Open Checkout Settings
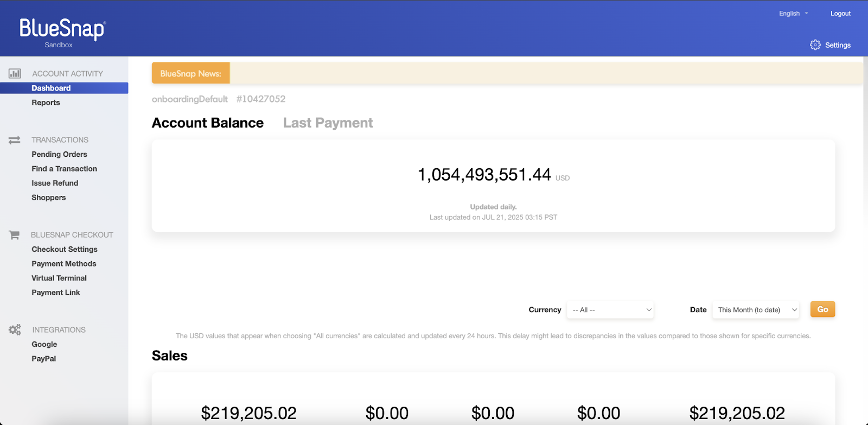This screenshot has height=425, width=868. (65, 249)
